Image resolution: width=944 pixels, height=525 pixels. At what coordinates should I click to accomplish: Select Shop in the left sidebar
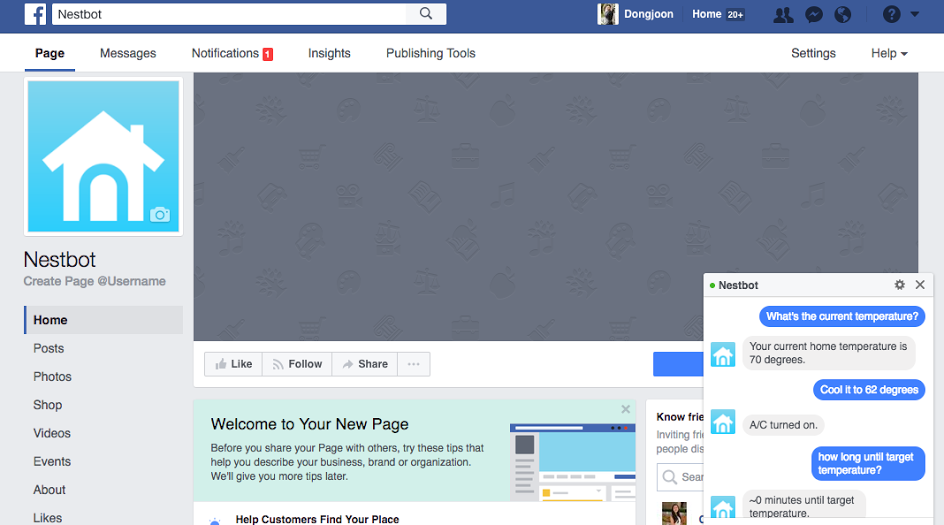pos(48,405)
